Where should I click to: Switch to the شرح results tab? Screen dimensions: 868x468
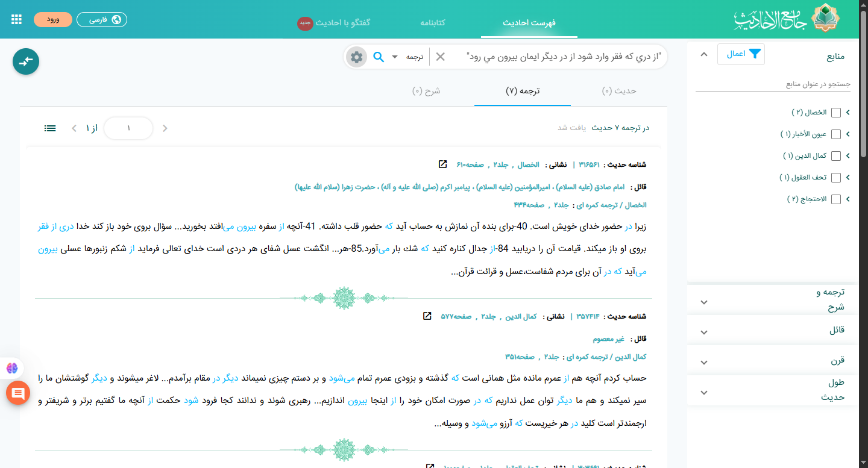pyautogui.click(x=427, y=91)
